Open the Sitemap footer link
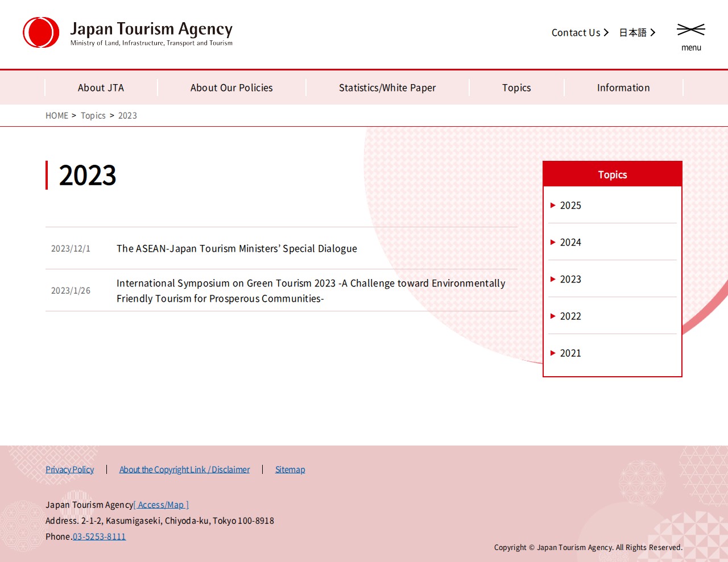Screen dimensions: 728x562 click(x=290, y=469)
